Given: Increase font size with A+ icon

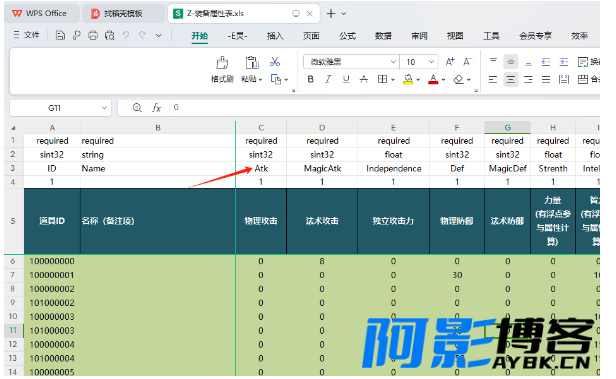Looking at the screenshot, I should click(x=450, y=62).
